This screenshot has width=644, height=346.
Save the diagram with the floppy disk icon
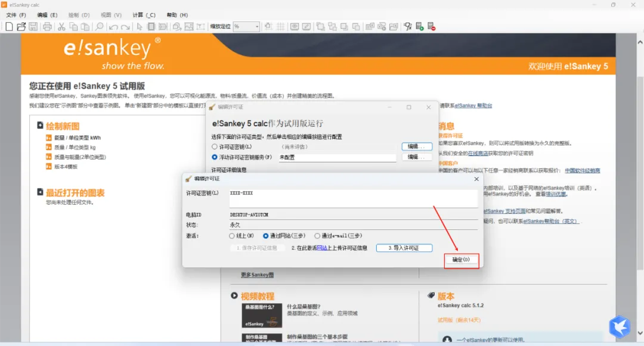[x=33, y=27]
